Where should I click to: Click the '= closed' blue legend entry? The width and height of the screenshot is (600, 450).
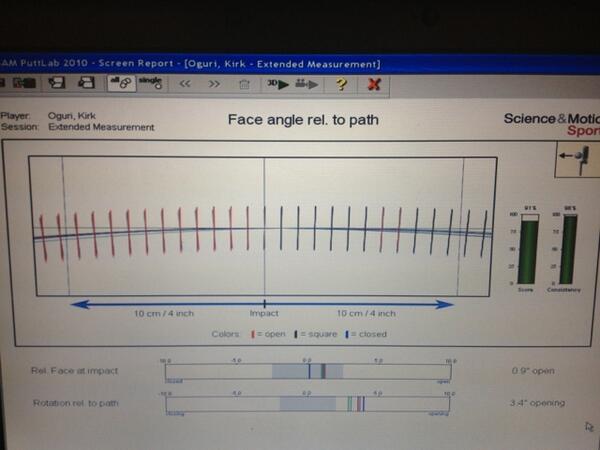(366, 334)
